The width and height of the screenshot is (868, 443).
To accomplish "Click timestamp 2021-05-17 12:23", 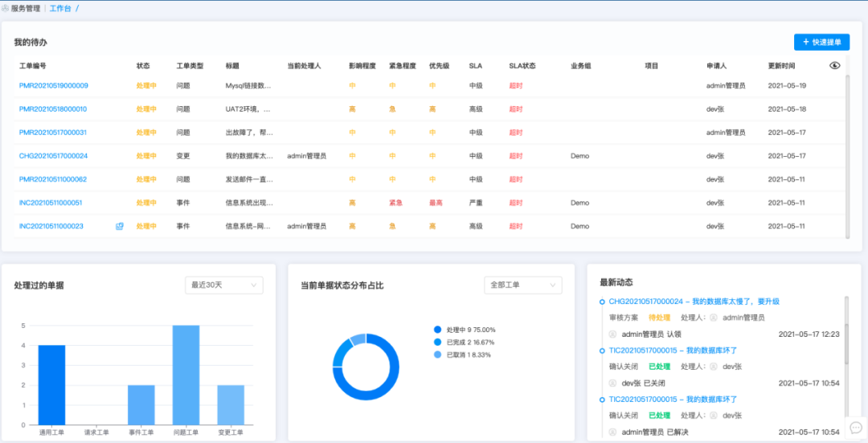I will pos(809,334).
